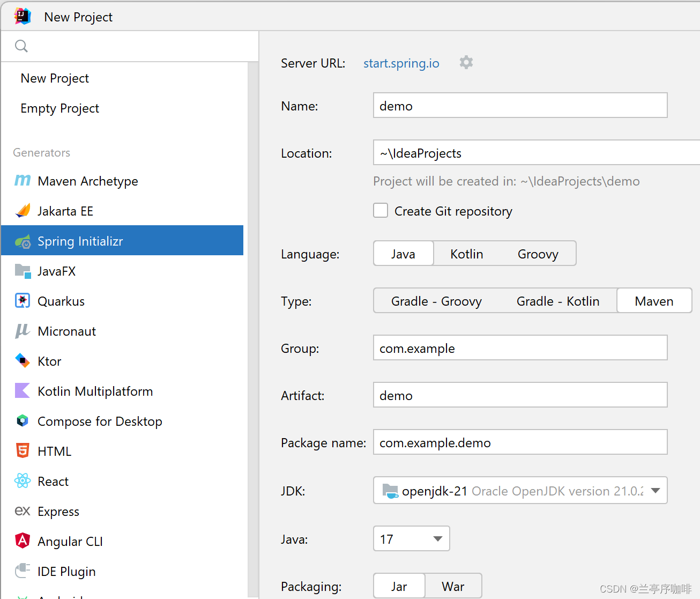
Task: Click the generators list vertical scrollbar
Action: coord(253,330)
